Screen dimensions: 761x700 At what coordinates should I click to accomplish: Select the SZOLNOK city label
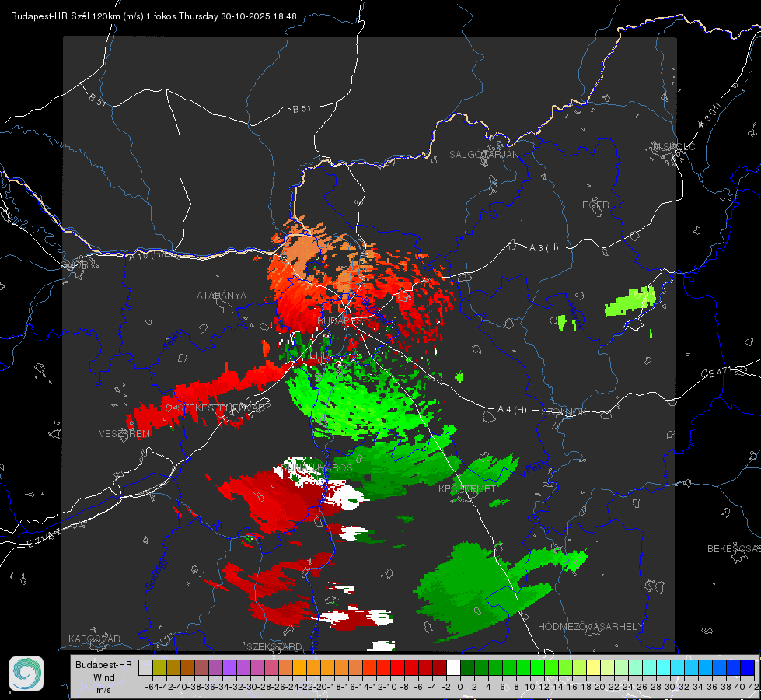[x=564, y=412]
